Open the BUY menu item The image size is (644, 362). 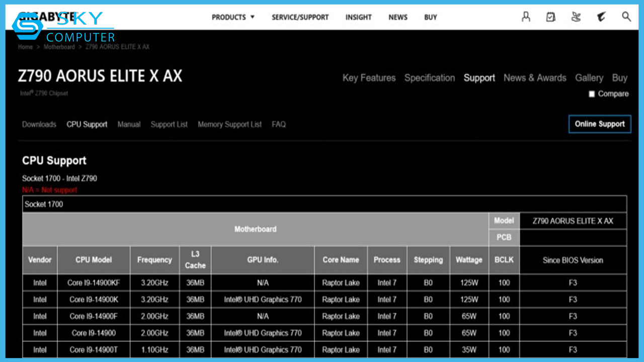click(x=431, y=17)
